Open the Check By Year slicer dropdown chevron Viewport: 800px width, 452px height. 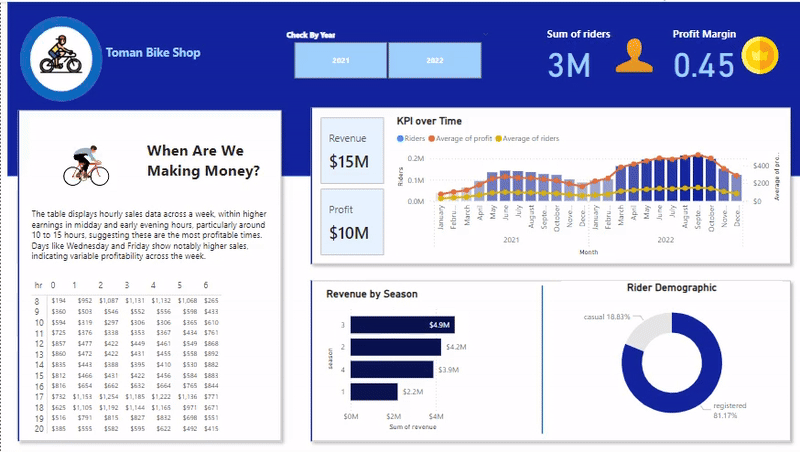tap(485, 34)
